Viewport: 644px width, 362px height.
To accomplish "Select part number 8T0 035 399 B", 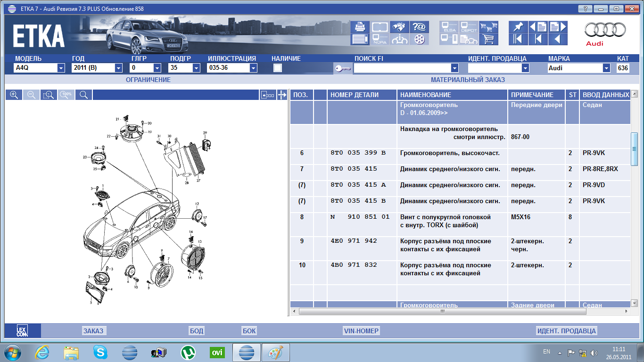I will click(358, 153).
